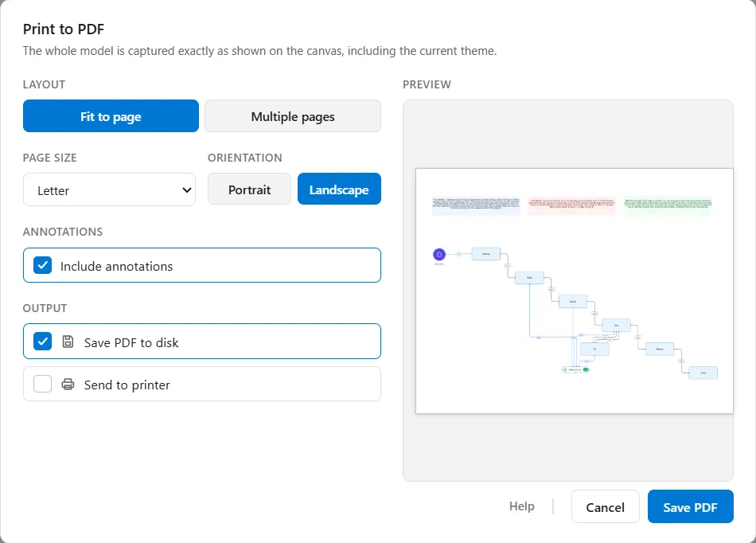The image size is (756, 543).
Task: Click the printer icon beside Send to printer
Action: tap(68, 385)
